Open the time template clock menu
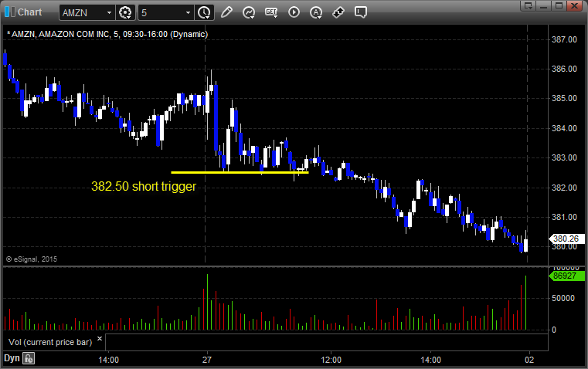Viewport: 588px width, 369px height. [x=205, y=12]
